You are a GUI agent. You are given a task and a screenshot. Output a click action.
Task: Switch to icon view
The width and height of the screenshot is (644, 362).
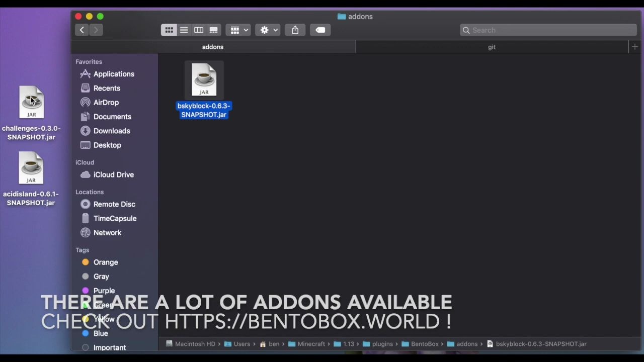click(169, 30)
